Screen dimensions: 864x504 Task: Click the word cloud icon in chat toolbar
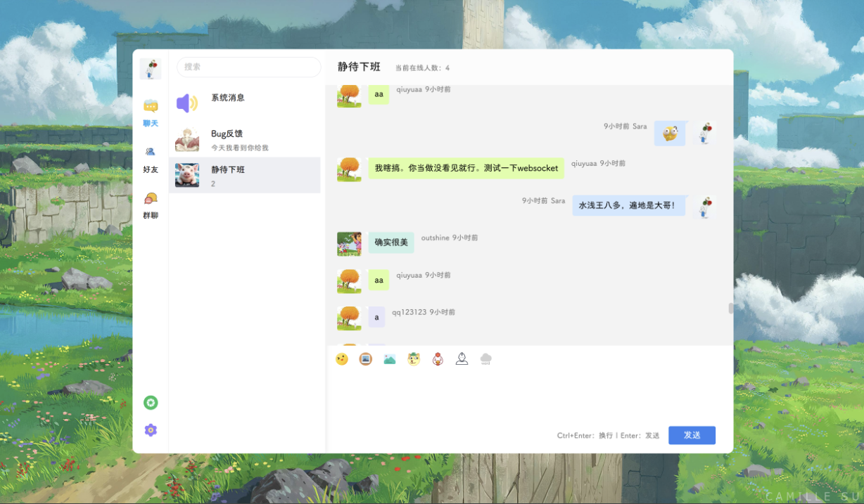485,358
